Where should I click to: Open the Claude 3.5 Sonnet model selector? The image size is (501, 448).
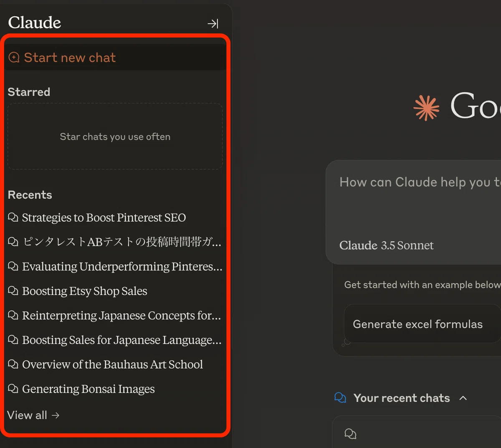[387, 246]
